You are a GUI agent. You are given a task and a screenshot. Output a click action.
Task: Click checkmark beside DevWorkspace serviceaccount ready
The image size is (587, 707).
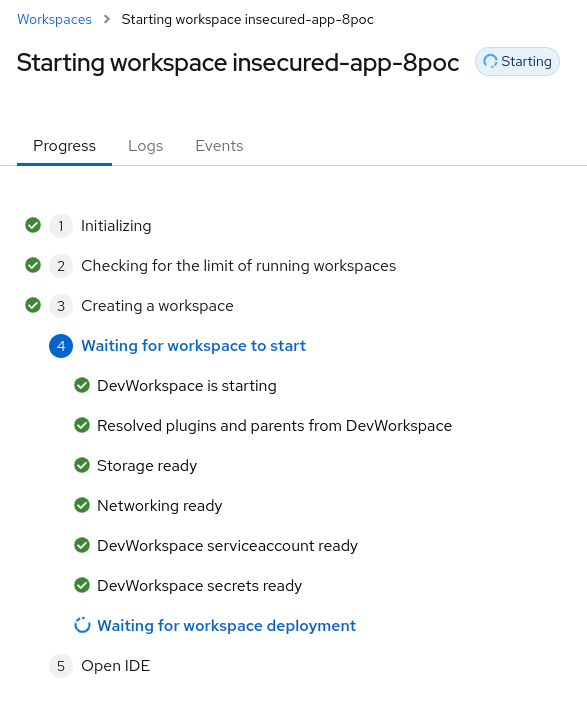coord(82,545)
